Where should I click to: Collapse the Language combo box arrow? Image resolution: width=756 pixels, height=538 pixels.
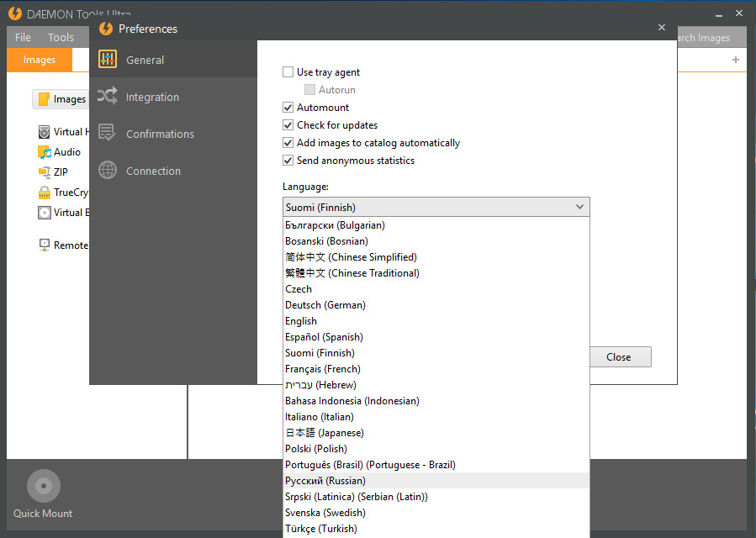click(x=579, y=207)
